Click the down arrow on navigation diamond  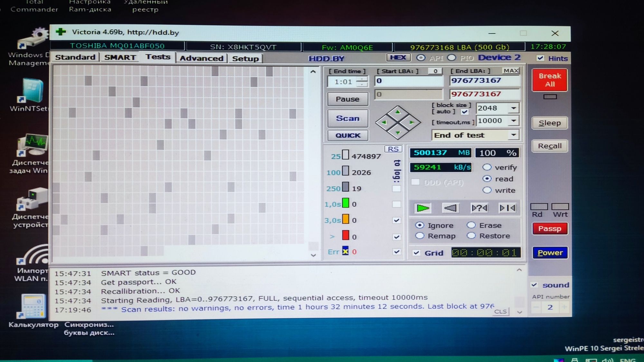click(398, 133)
